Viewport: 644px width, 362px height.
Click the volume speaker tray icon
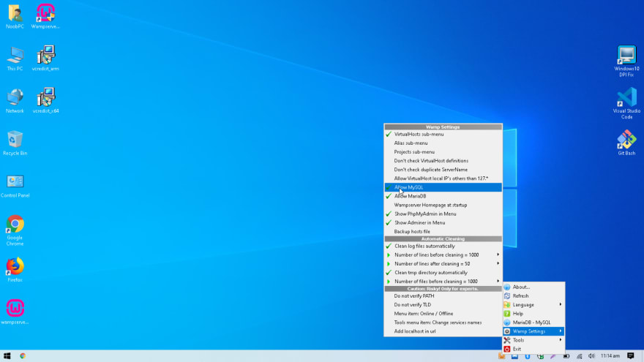pyautogui.click(x=591, y=356)
